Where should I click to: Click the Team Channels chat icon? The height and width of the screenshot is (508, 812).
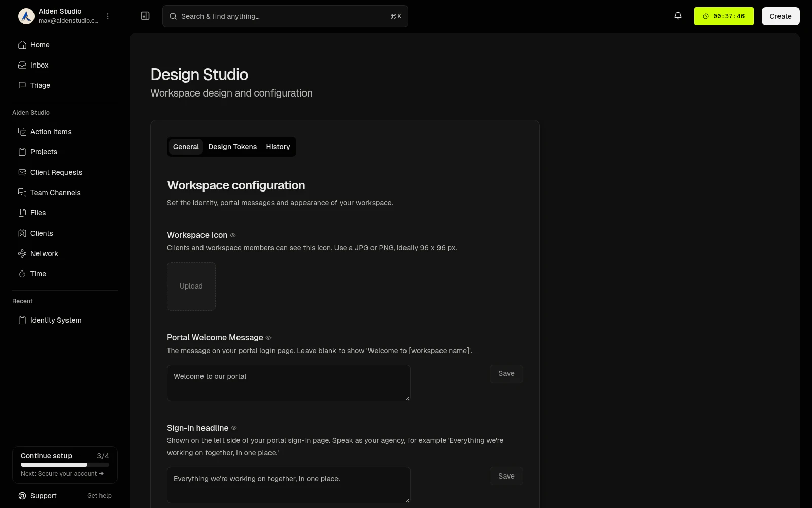(22, 193)
